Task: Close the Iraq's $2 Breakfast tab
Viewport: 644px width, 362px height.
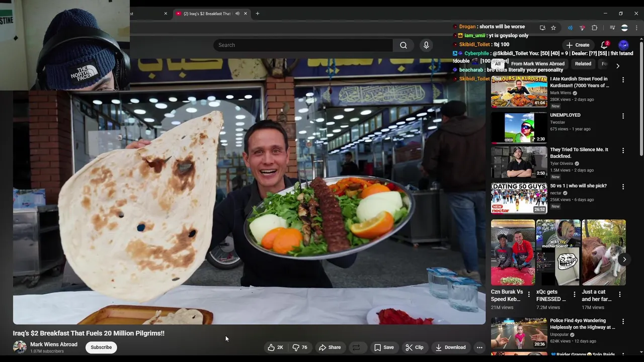Action: point(246,14)
